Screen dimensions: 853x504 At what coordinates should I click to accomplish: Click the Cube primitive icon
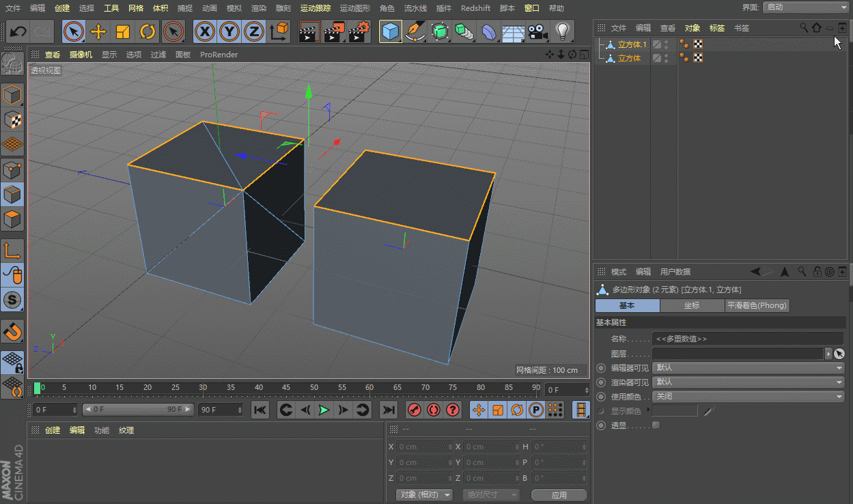click(x=390, y=32)
